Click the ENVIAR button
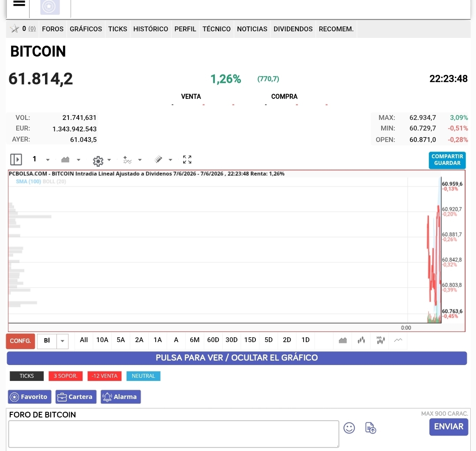The width and height of the screenshot is (476, 451). (449, 427)
